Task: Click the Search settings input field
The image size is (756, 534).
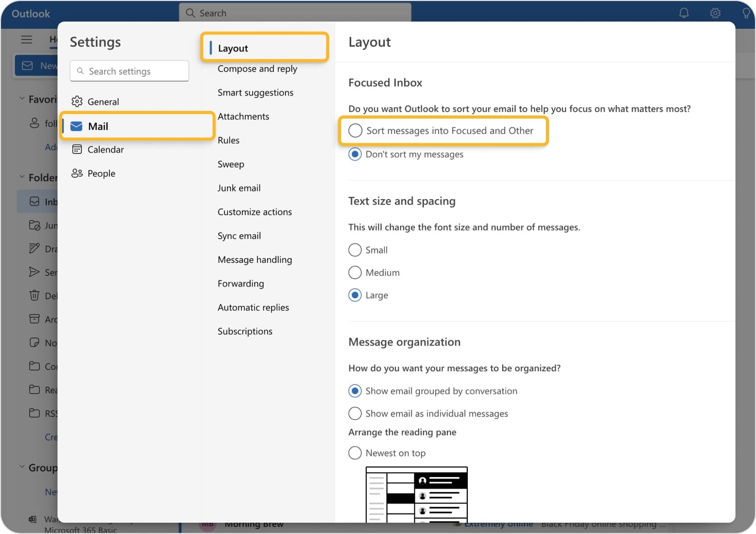Action: [x=129, y=71]
